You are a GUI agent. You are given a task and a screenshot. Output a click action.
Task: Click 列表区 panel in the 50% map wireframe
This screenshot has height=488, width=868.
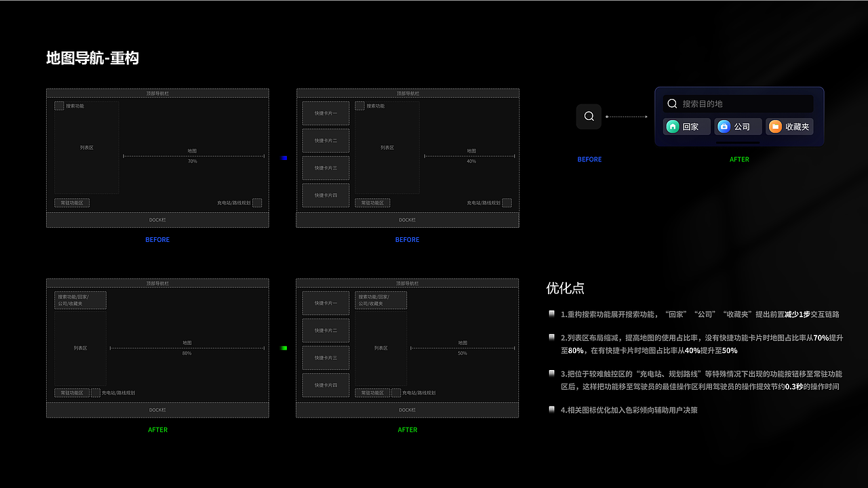tap(380, 348)
